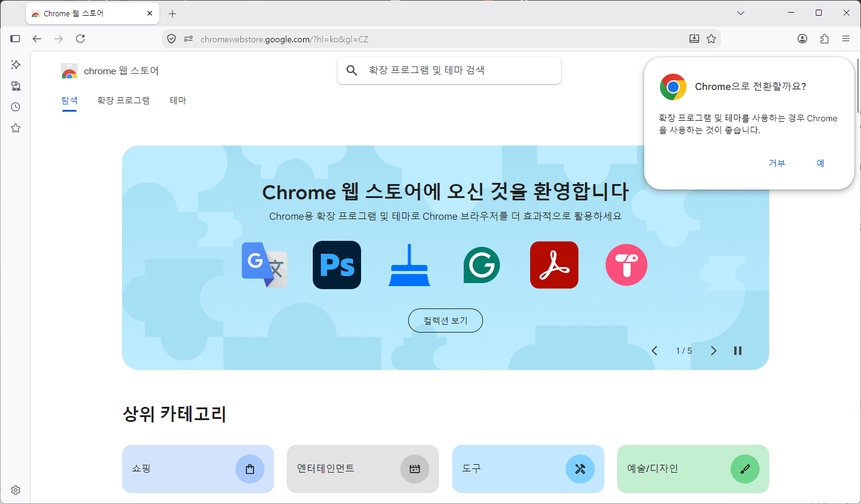Screen dimensions: 861x504
Task: Open the 엔터테인먼트 category card
Action: click(363, 469)
